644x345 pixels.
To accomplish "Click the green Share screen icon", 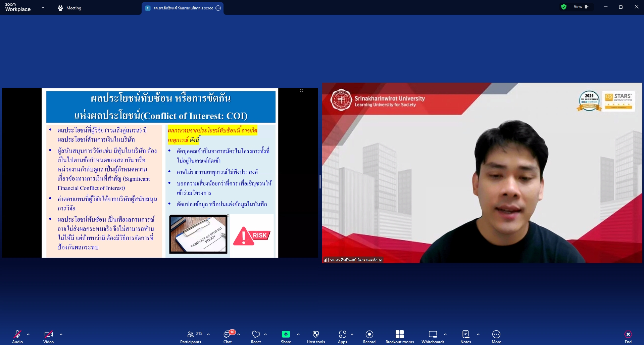I will tap(286, 334).
